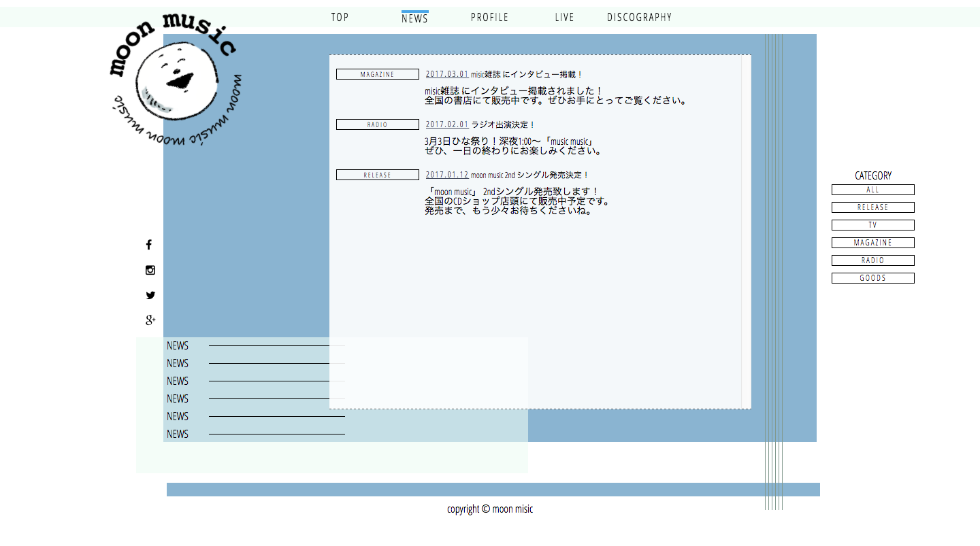Open the PROFILE navigation tab
The width and height of the screenshot is (980, 546).
489,18
